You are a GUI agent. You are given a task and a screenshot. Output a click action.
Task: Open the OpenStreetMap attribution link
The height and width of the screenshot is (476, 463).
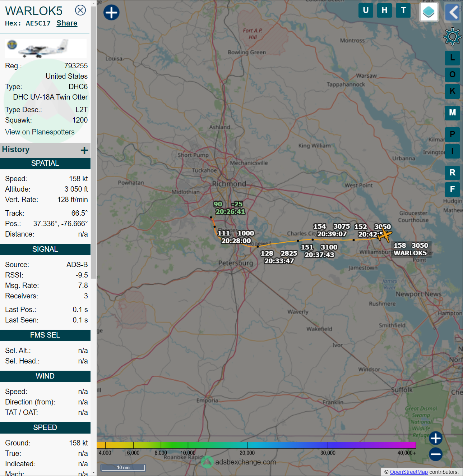pyautogui.click(x=409, y=472)
